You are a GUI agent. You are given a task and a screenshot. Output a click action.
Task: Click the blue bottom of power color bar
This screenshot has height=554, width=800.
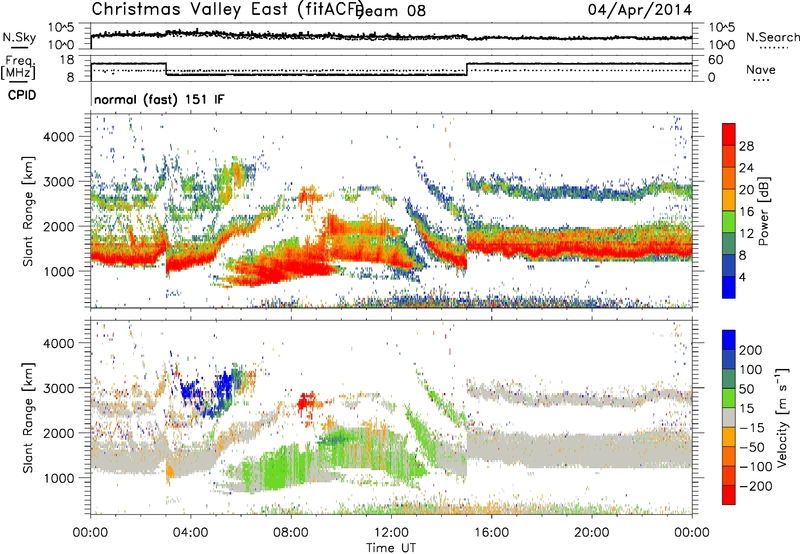click(x=729, y=287)
